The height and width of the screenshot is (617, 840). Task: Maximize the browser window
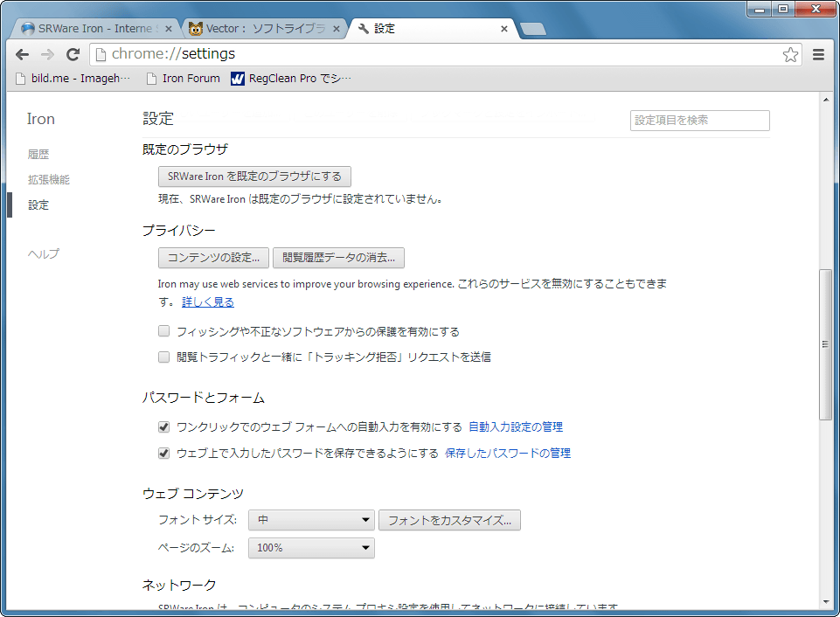click(x=782, y=9)
